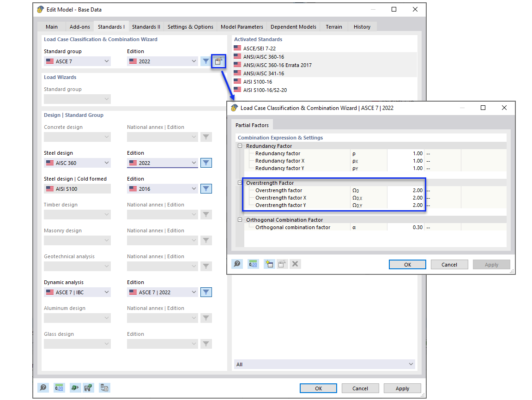Click save-default icon in Edit Model bottom toolbar
The width and height of the screenshot is (532, 400).
(88, 388)
